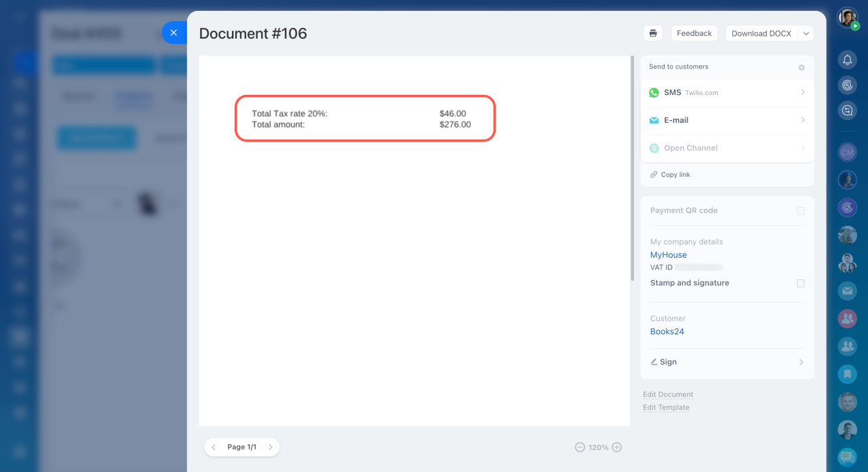Click the VAT ID label
This screenshot has width=868, height=472.
click(x=661, y=268)
